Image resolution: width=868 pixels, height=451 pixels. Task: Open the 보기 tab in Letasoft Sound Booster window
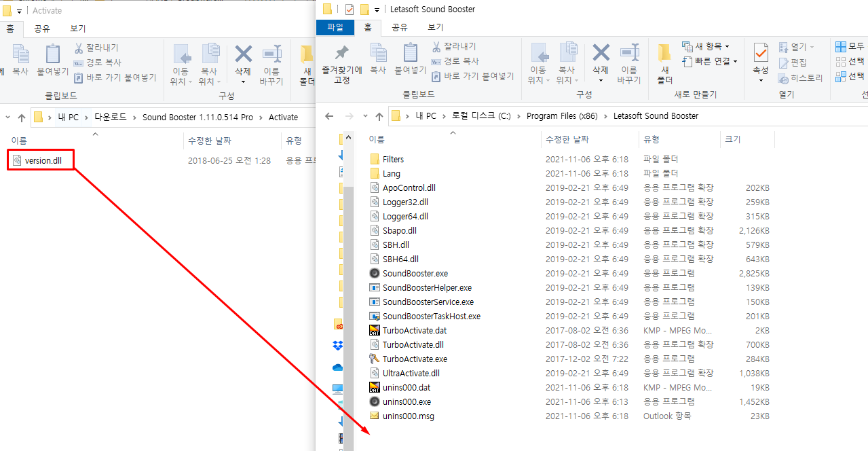tap(436, 27)
